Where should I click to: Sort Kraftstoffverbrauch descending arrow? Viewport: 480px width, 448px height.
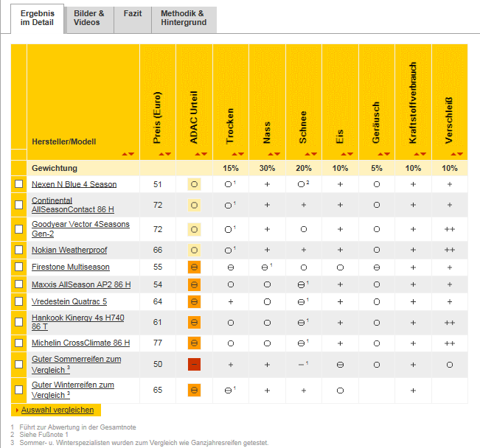[423, 154]
